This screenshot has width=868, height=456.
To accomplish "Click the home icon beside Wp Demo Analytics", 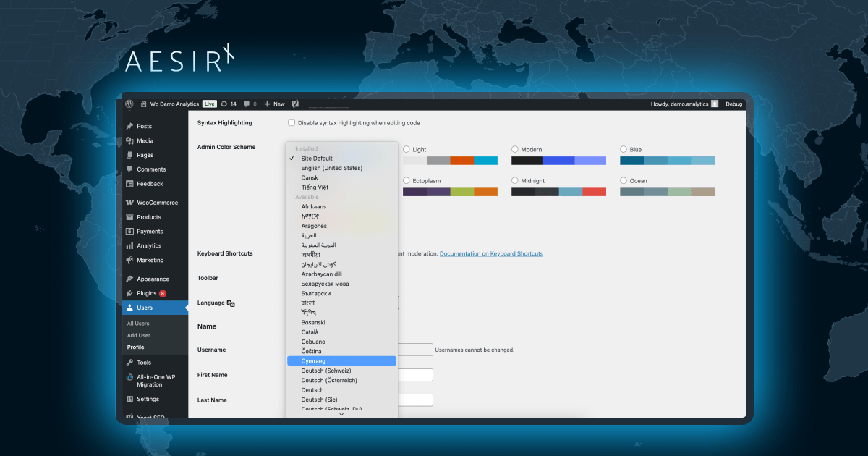I will pyautogui.click(x=144, y=104).
